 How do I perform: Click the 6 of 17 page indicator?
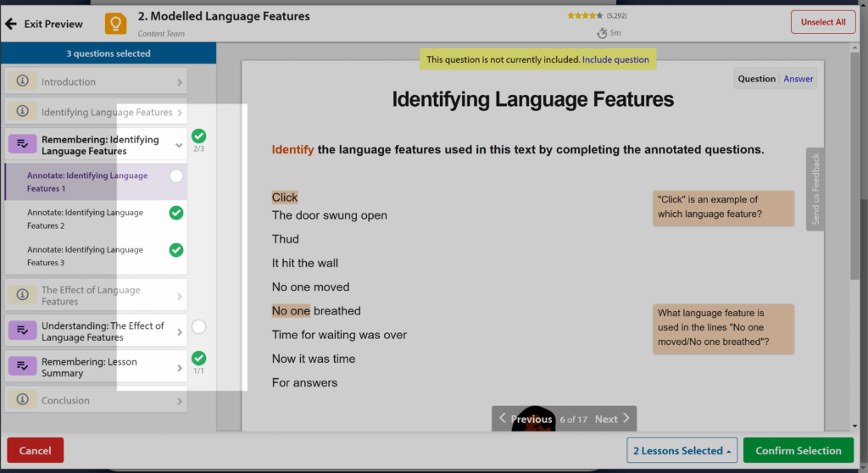coord(573,420)
